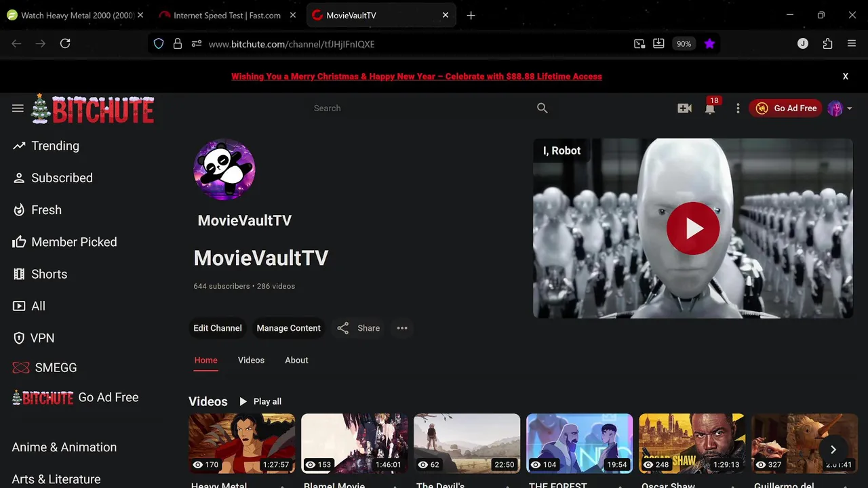Viewport: 868px width, 488px height.
Task: Click the Christmas lifetime access banner link
Action: (416, 77)
